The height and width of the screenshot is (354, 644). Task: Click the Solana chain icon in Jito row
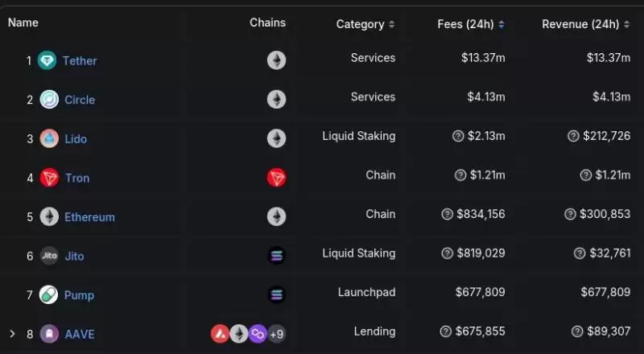276,256
